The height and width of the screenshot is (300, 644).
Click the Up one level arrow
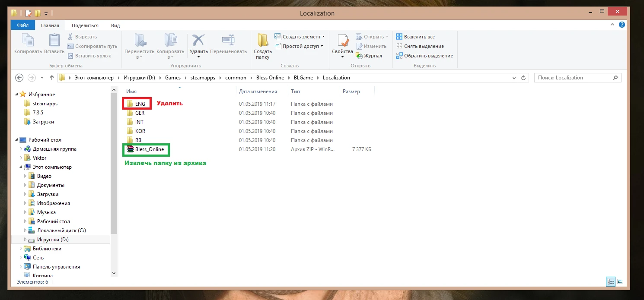(52, 78)
